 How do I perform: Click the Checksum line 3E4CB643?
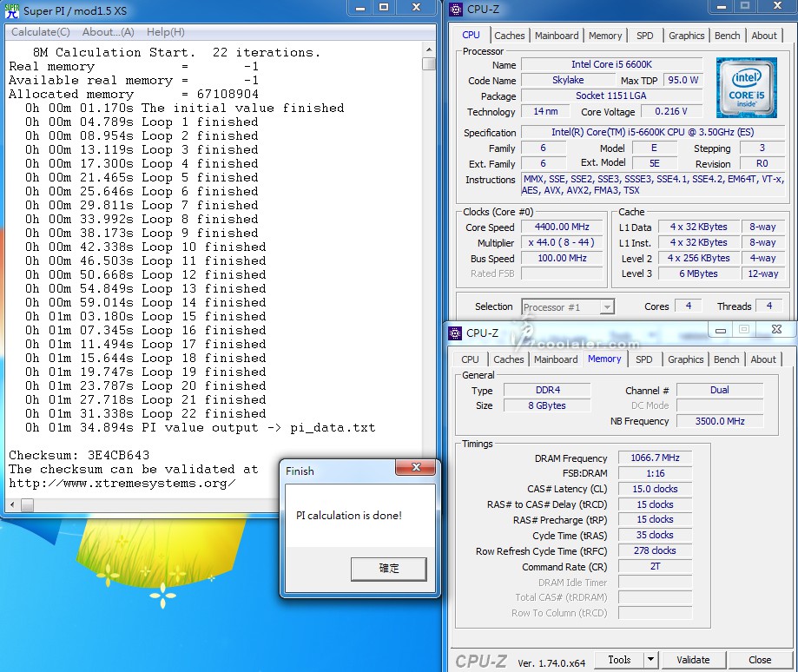79,455
